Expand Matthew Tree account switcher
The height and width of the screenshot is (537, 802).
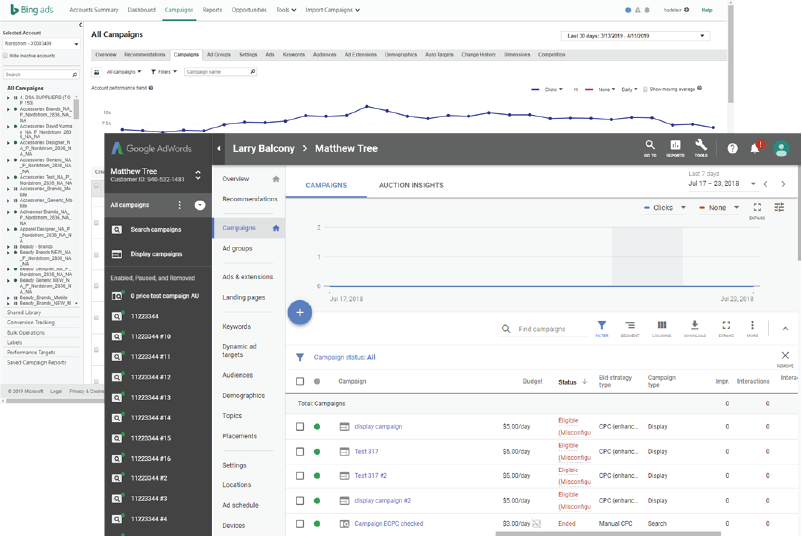click(x=198, y=175)
